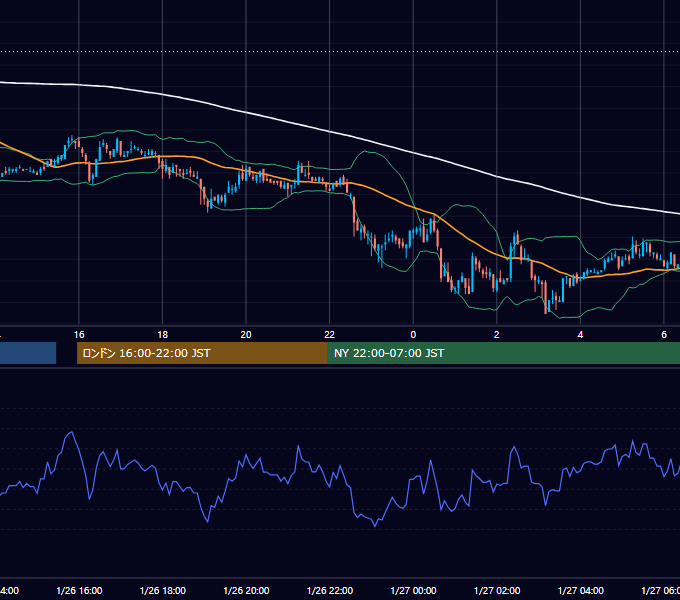Select the 16 hour label on upper axis
Image resolution: width=680 pixels, height=600 pixels.
[x=79, y=335]
